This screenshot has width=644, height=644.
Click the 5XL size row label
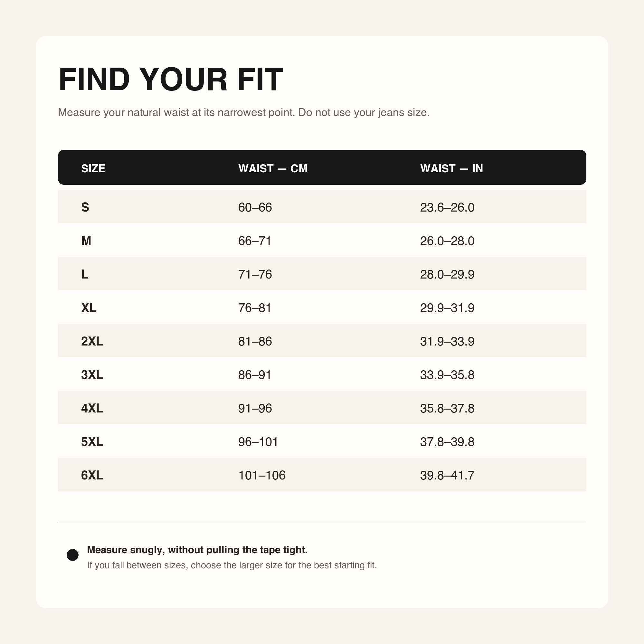pos(92,442)
